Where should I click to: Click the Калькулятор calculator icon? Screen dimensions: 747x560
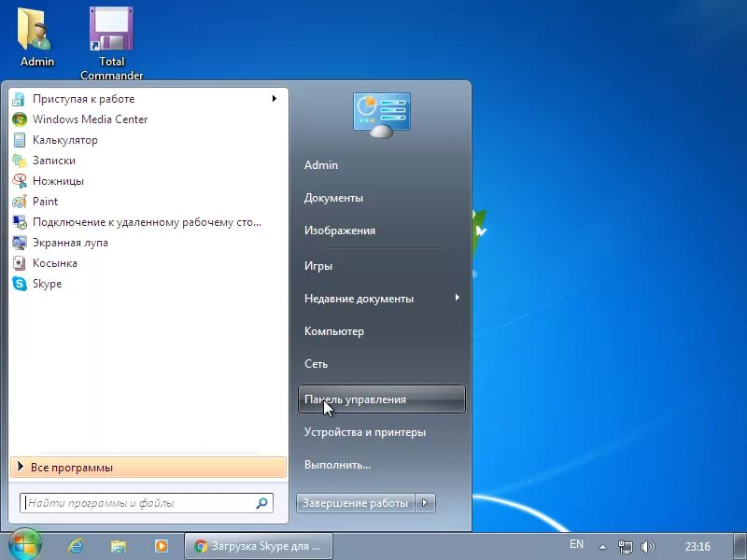click(19, 140)
